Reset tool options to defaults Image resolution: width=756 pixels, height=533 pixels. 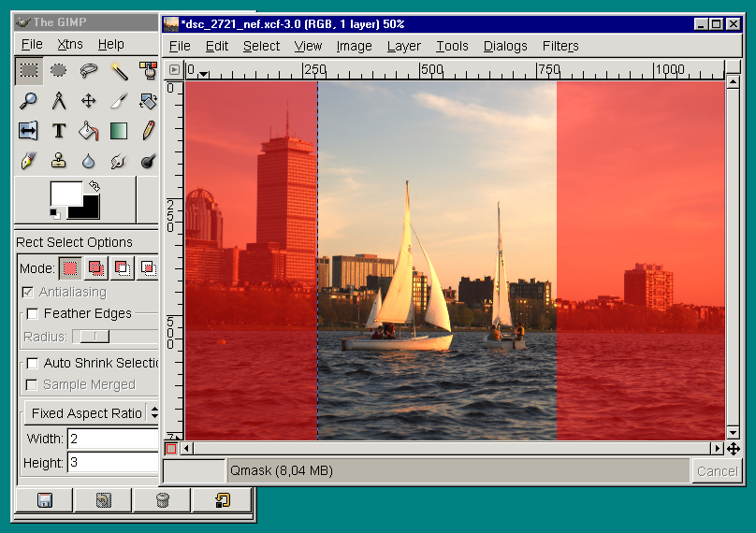[223, 500]
